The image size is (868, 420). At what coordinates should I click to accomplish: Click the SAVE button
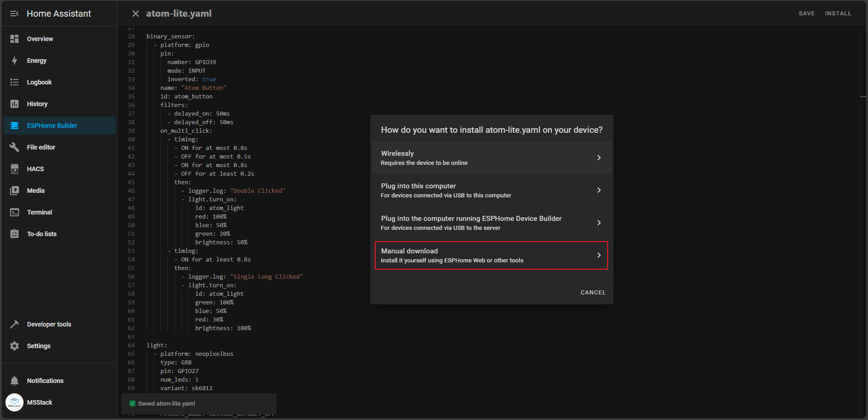(807, 14)
